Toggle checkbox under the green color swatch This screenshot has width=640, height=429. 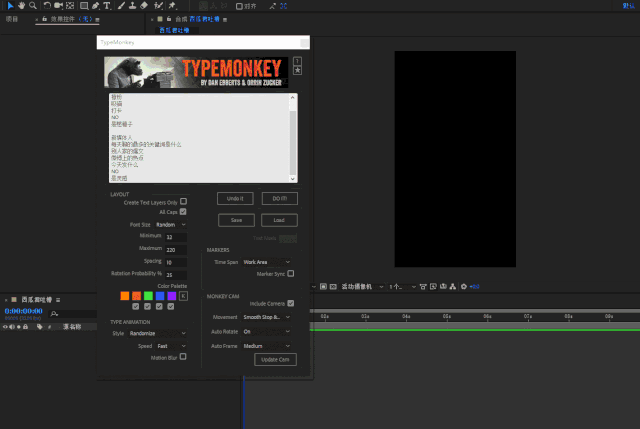click(x=147, y=306)
